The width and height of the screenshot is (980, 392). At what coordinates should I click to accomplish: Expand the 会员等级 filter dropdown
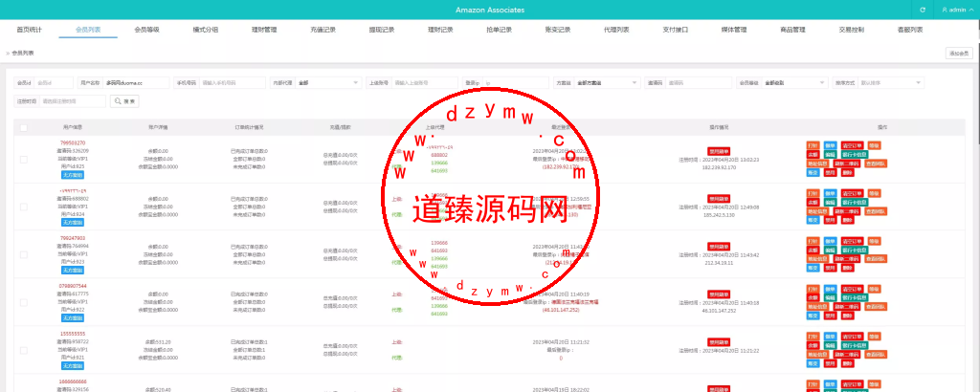pos(795,82)
